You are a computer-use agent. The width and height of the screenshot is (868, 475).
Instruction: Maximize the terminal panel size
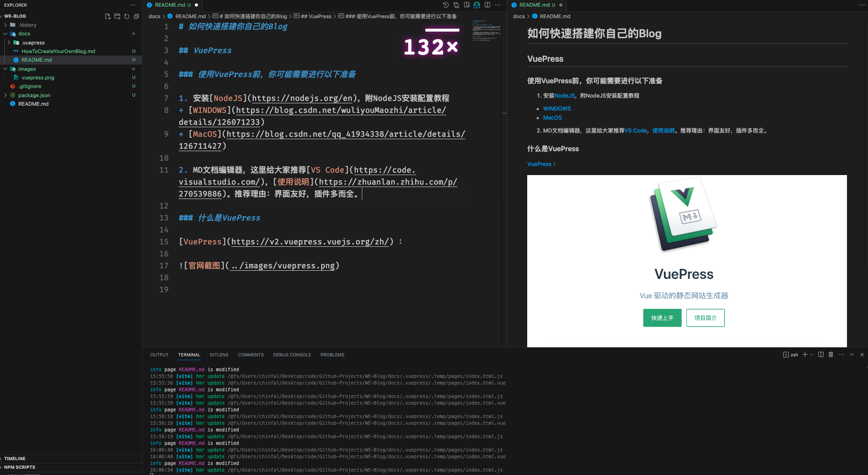852,354
